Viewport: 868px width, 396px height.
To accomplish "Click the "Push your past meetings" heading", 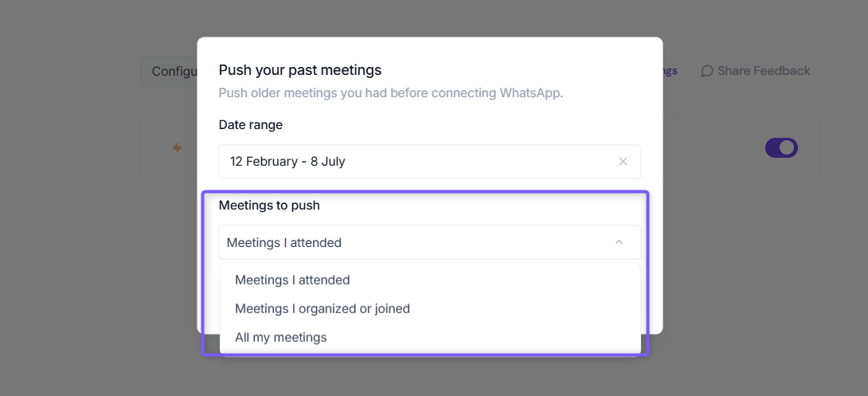I will point(300,70).
